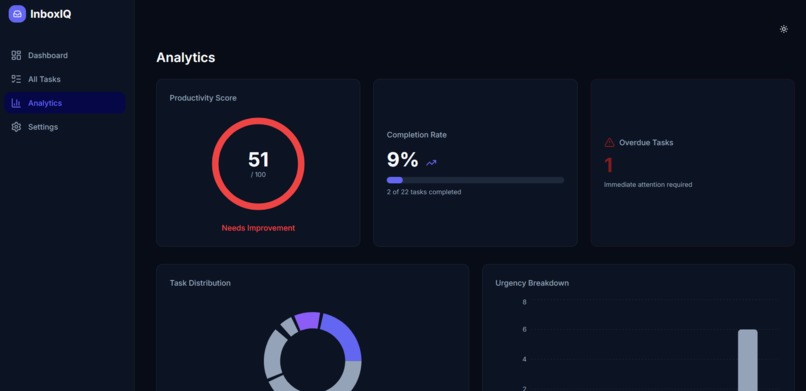Click the All Tasks checklist icon
The width and height of the screenshot is (806, 391).
[x=16, y=79]
